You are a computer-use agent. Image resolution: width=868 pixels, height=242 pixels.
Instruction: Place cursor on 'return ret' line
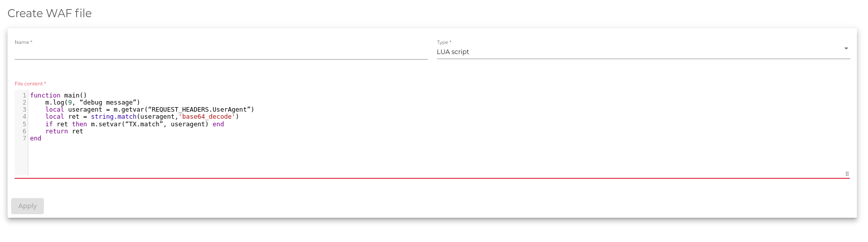coord(64,131)
